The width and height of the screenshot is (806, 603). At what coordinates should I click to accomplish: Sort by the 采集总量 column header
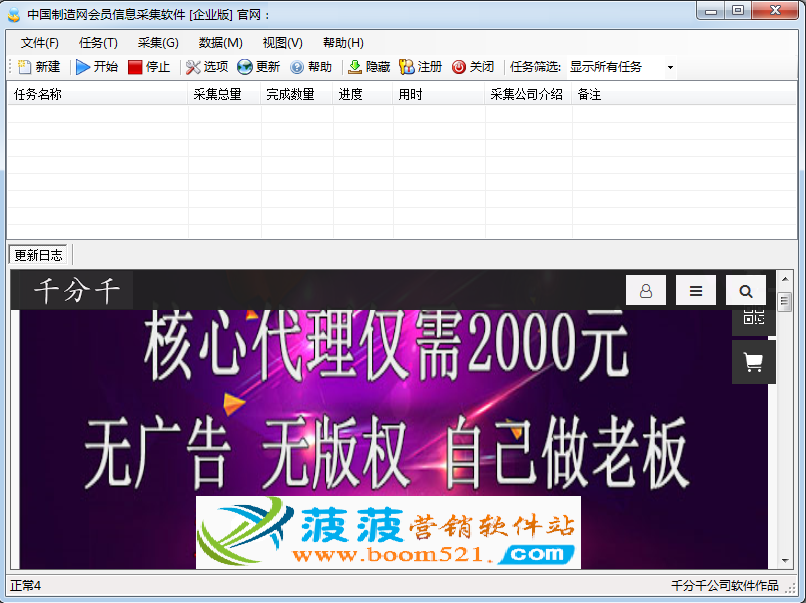pyautogui.click(x=225, y=95)
